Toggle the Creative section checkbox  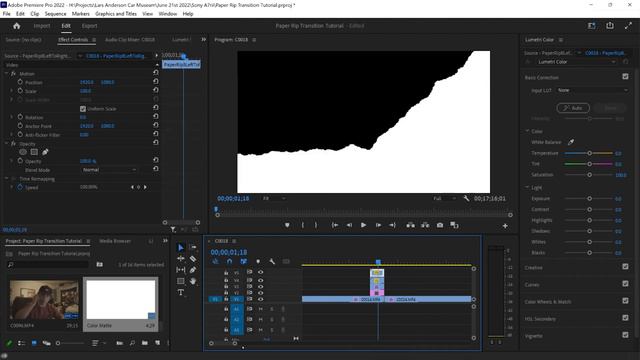(625, 267)
